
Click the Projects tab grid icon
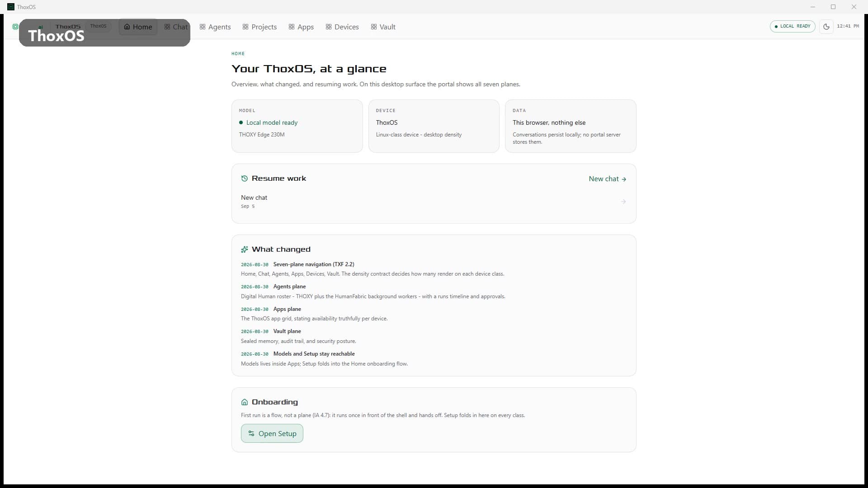coord(245,27)
